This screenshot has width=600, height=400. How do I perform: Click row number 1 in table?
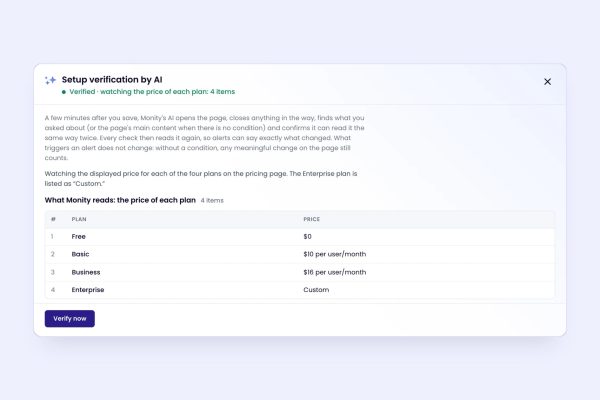[52, 237]
